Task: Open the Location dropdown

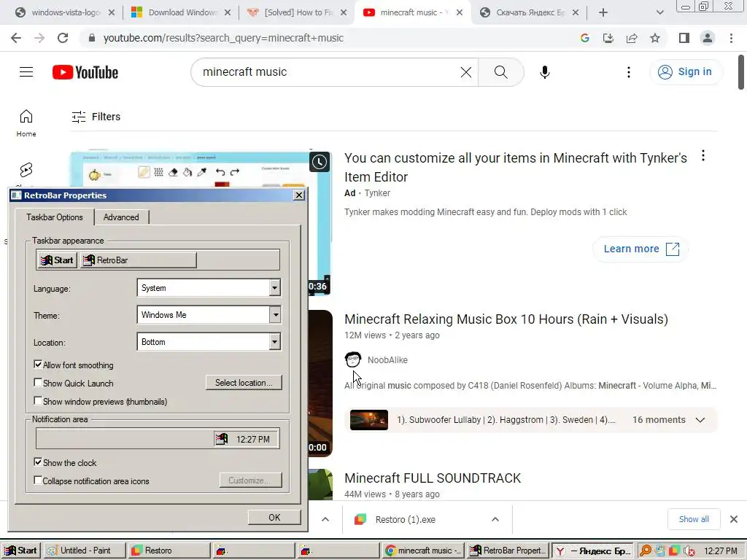Action: pyautogui.click(x=274, y=342)
